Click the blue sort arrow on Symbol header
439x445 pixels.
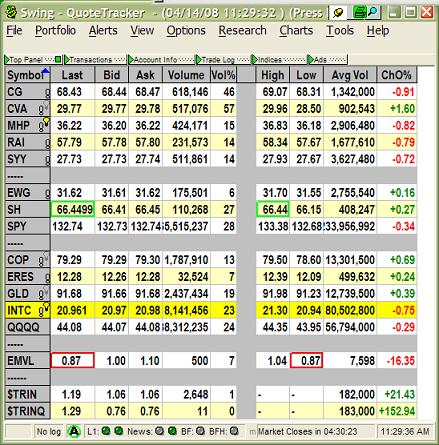click(x=46, y=70)
